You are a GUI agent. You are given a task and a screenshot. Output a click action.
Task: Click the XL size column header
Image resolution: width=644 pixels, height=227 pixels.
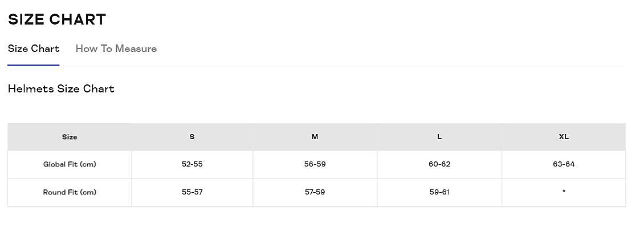[564, 137]
